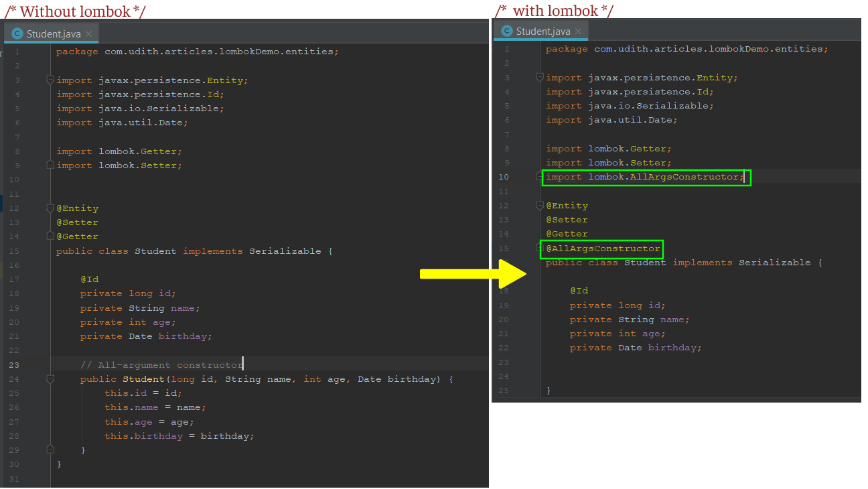Click the closing fold marker beside the constructor's brace
The image size is (868, 489).
[50, 449]
